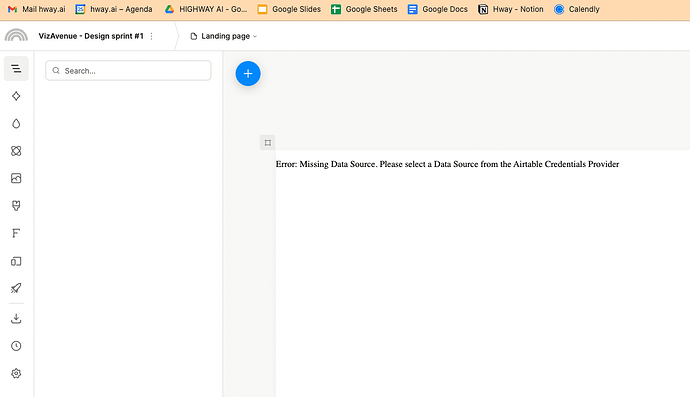Open the fonts F icon in sidebar
This screenshot has width=690, height=397.
[x=16, y=233]
